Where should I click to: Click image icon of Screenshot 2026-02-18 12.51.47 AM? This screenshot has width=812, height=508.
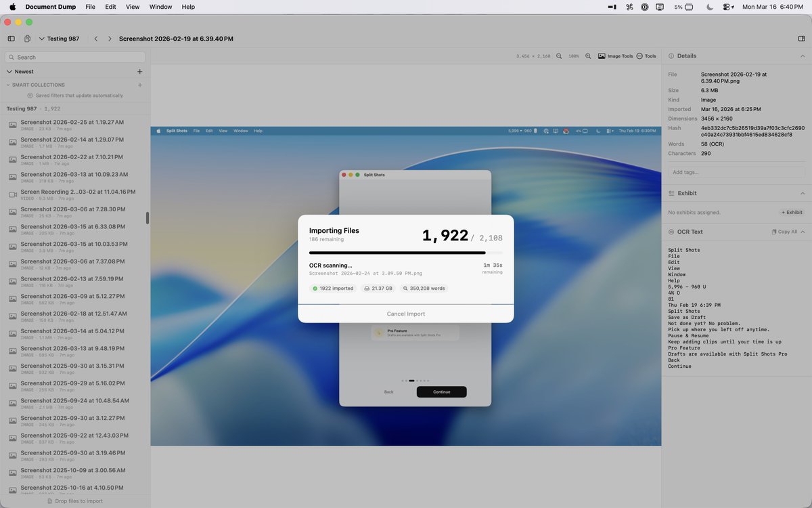pyautogui.click(x=12, y=317)
